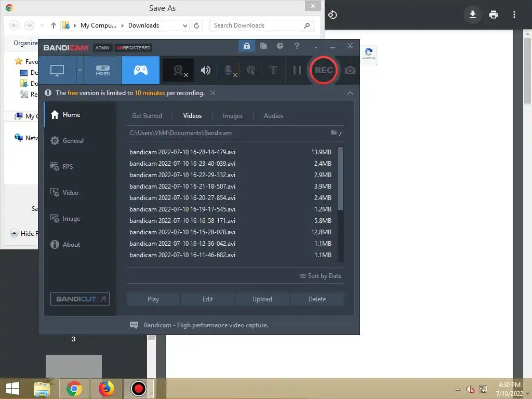Image resolution: width=532 pixels, height=399 pixels.
Task: Click the Upload button
Action: [262, 299]
